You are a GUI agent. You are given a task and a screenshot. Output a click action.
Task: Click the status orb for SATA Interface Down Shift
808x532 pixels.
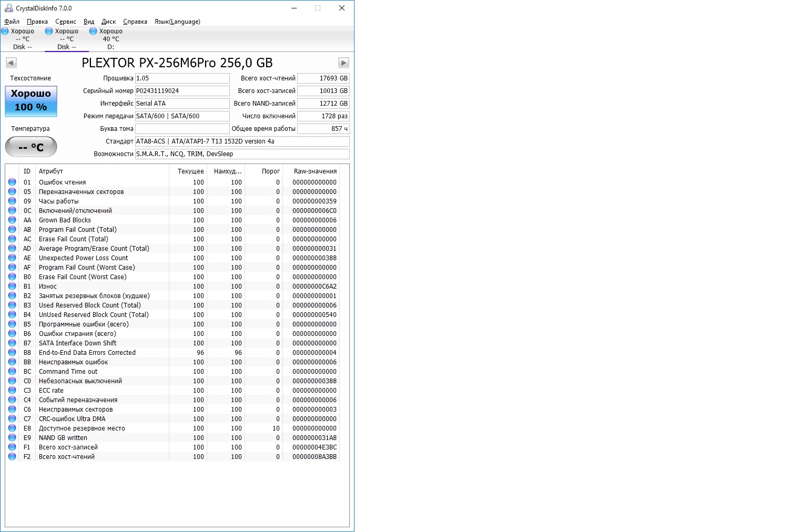click(x=12, y=343)
